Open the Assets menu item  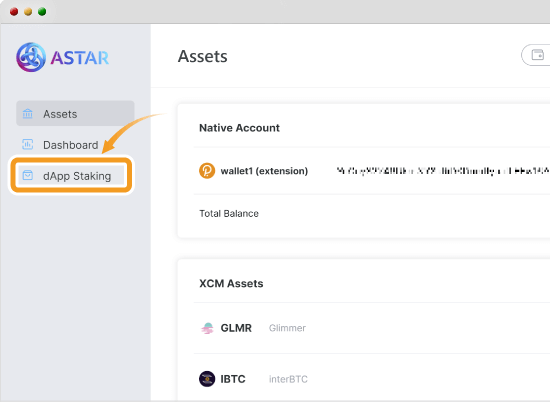click(x=75, y=114)
